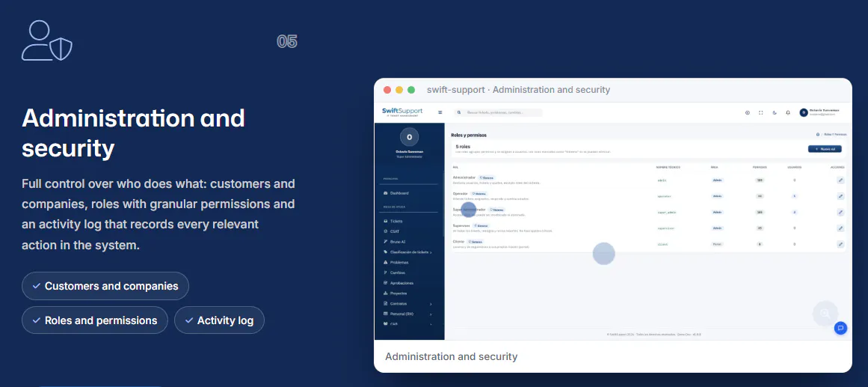Click the home icon in the breadcrumb

pyautogui.click(x=818, y=135)
